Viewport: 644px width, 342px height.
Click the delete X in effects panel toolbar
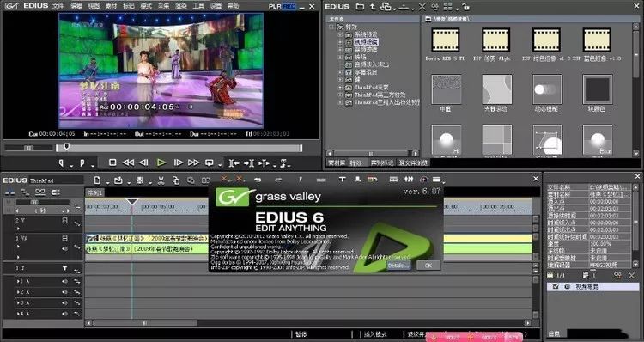[x=422, y=7]
